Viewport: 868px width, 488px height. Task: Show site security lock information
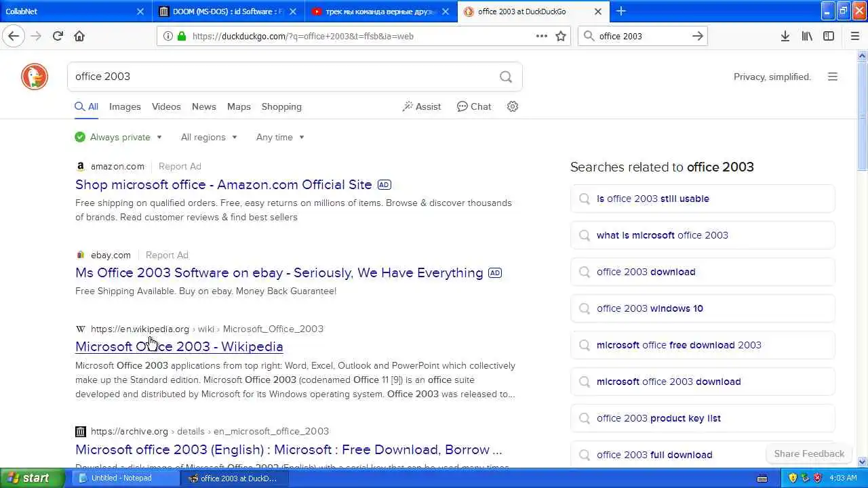[x=182, y=36]
